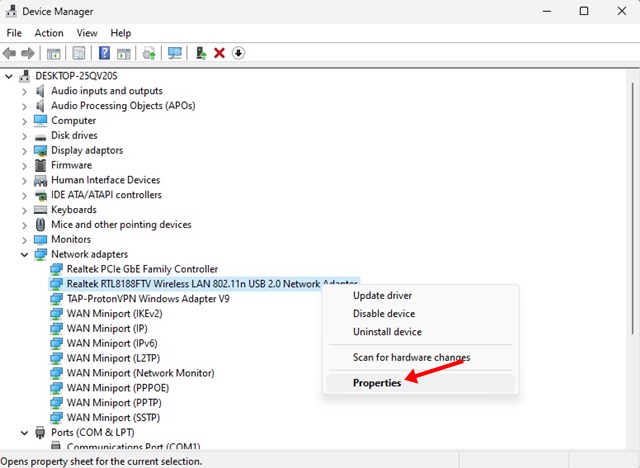Click the Human Interface Devices icon

[x=40, y=180]
